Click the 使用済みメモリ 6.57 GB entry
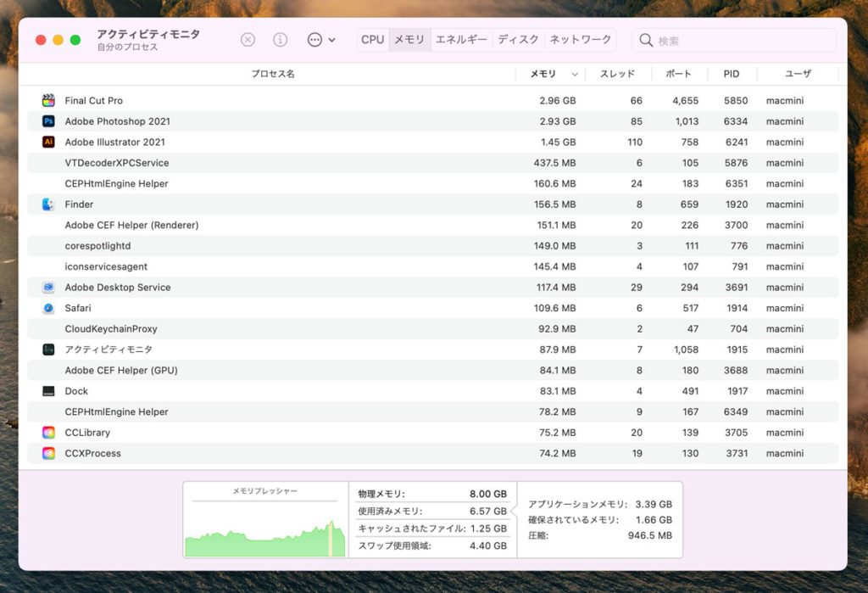Screen dimensions: 868x593 click(x=432, y=511)
